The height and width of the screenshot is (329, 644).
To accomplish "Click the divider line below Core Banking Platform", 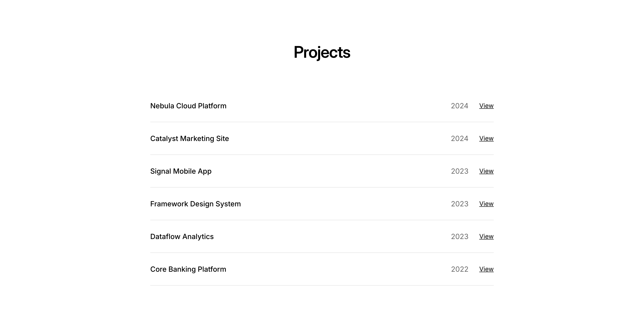I will (x=322, y=285).
